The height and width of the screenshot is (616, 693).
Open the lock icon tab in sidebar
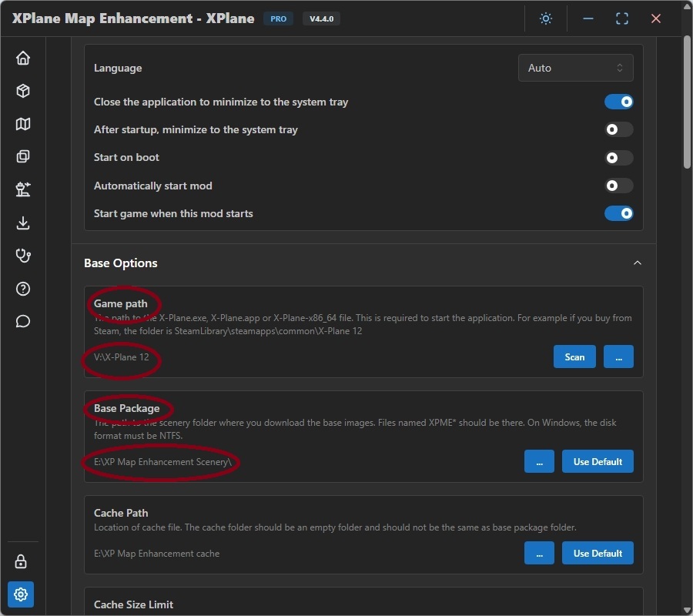(21, 561)
